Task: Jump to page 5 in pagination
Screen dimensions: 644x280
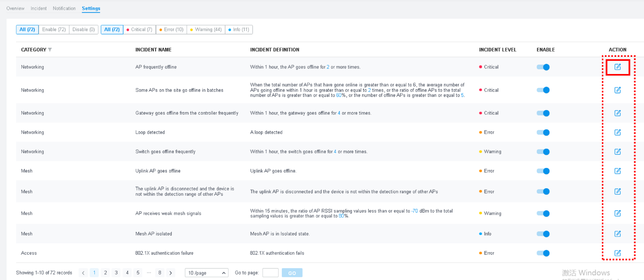Action: [138, 273]
